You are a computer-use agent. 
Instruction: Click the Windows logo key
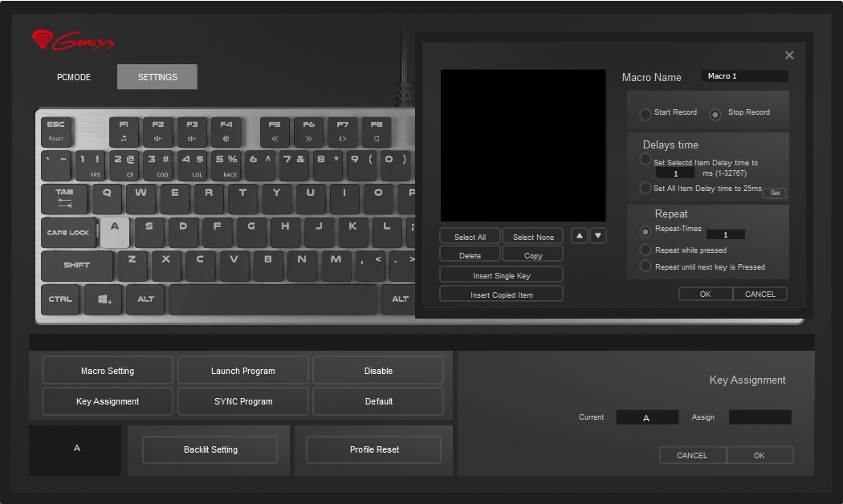(x=104, y=299)
